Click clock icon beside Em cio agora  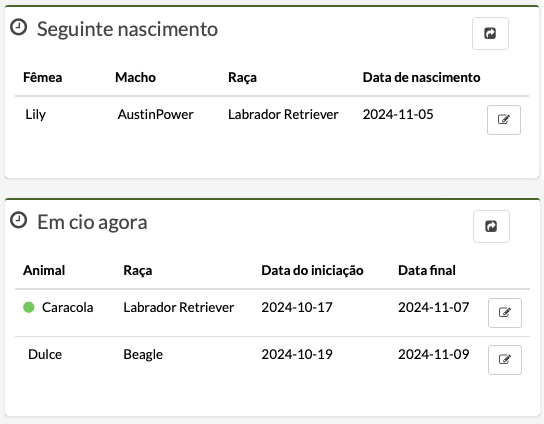pos(18,220)
